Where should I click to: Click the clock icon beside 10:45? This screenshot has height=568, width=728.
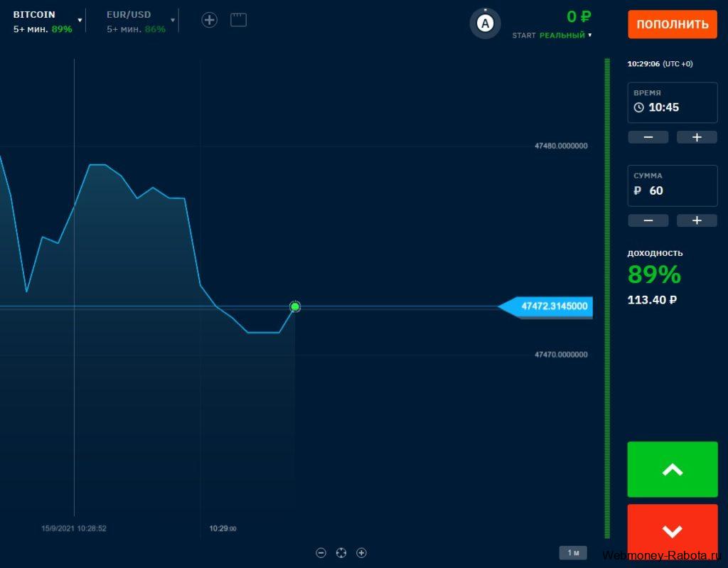point(639,107)
